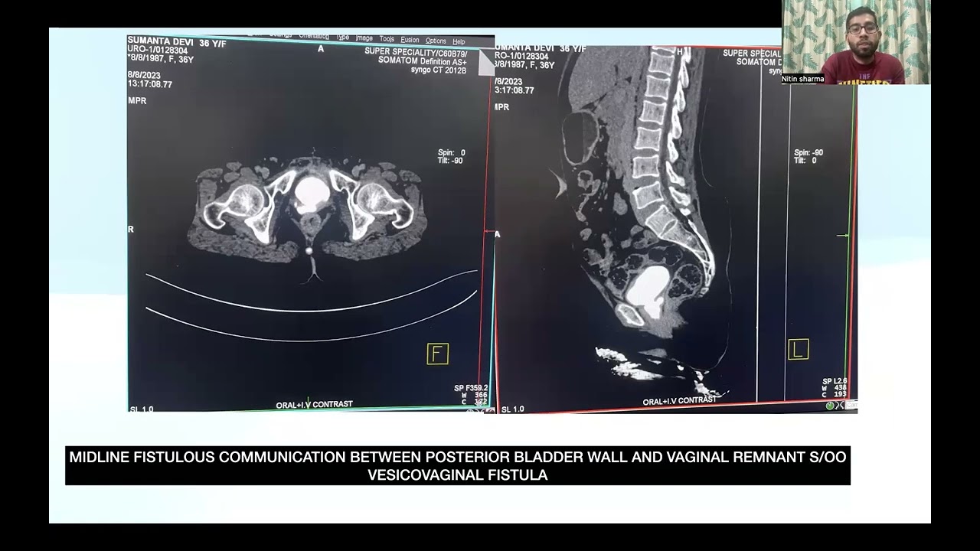
Task: Select the Nitin sharma video thumbnail
Action: tap(856, 42)
